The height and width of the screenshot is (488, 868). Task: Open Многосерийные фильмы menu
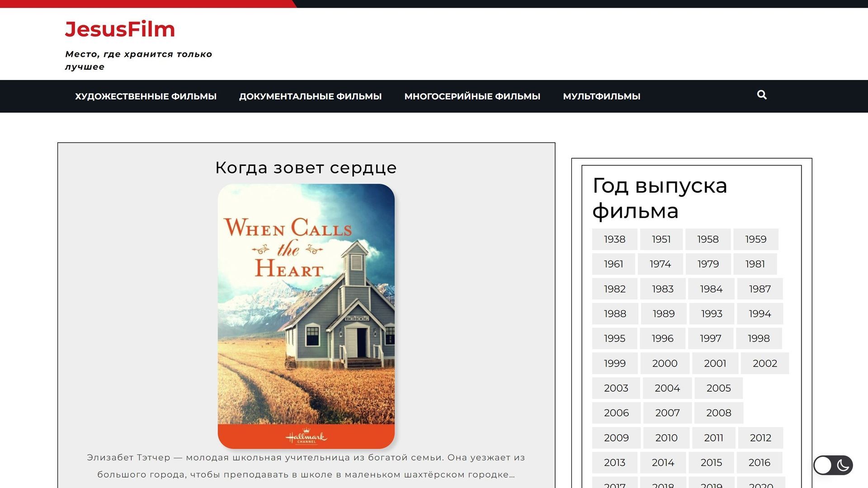(x=472, y=96)
